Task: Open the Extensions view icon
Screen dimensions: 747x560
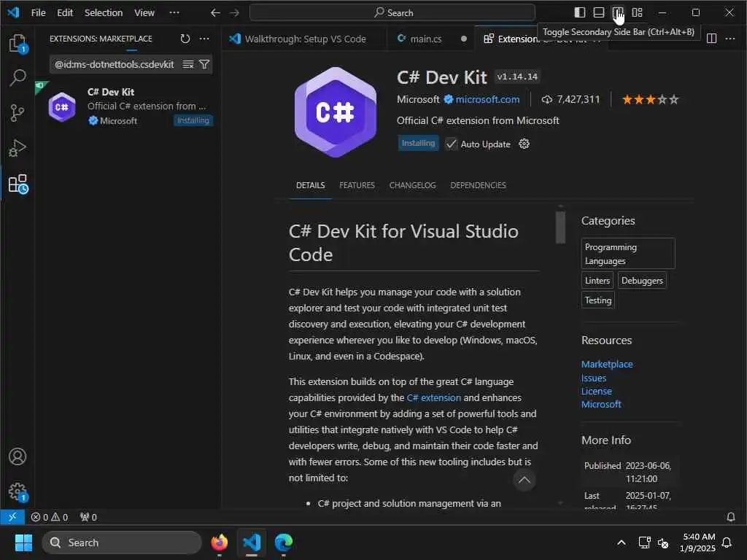Action: coord(18,184)
